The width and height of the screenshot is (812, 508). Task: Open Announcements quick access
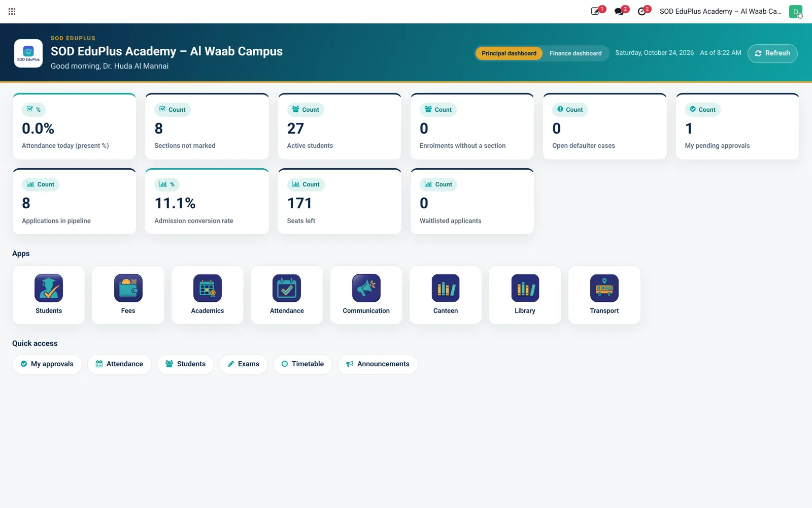pyautogui.click(x=378, y=364)
